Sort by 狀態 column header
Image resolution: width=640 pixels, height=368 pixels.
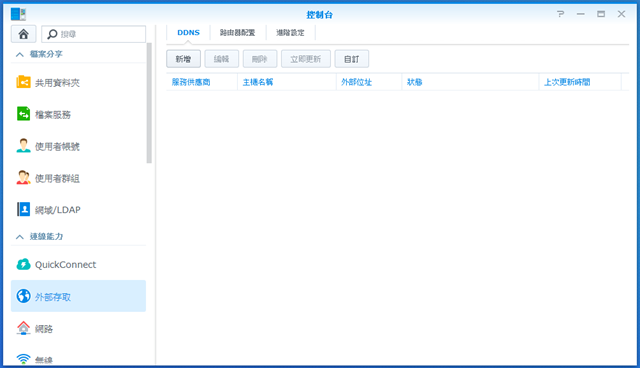pyautogui.click(x=470, y=82)
